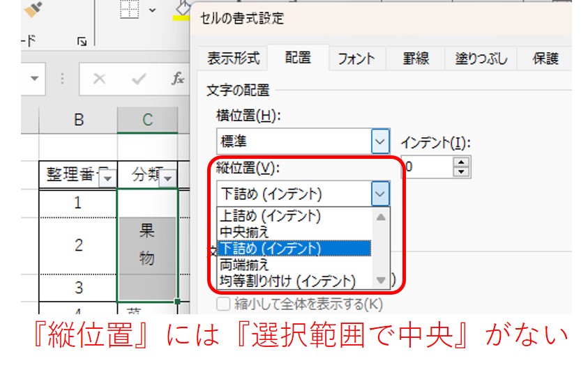
Task: Increase indent with spinner up arrow
Action: point(461,162)
